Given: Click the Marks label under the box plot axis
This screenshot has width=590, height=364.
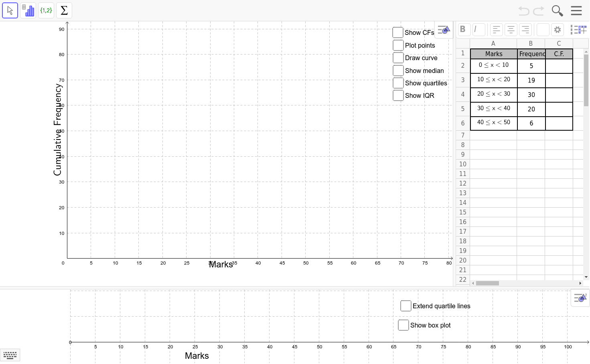Looking at the screenshot, I should click(x=197, y=356).
